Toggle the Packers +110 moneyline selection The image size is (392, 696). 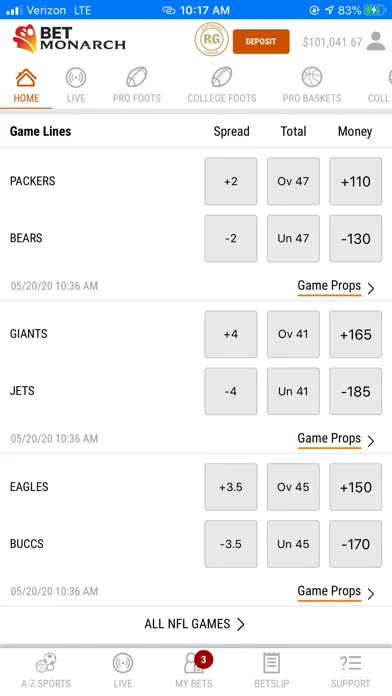[x=355, y=181]
